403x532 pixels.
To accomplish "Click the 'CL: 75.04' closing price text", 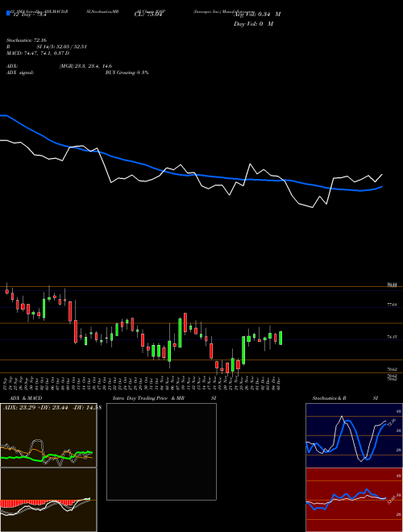I will click(147, 15).
